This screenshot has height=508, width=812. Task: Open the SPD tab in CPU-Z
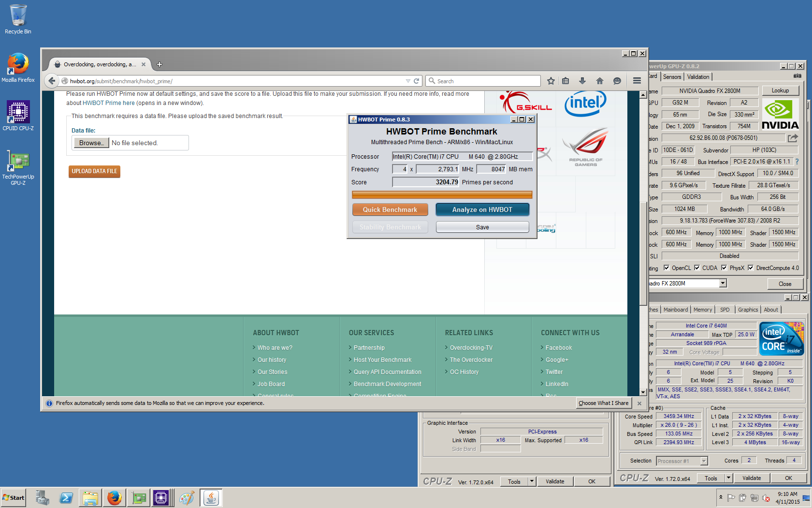click(x=725, y=310)
